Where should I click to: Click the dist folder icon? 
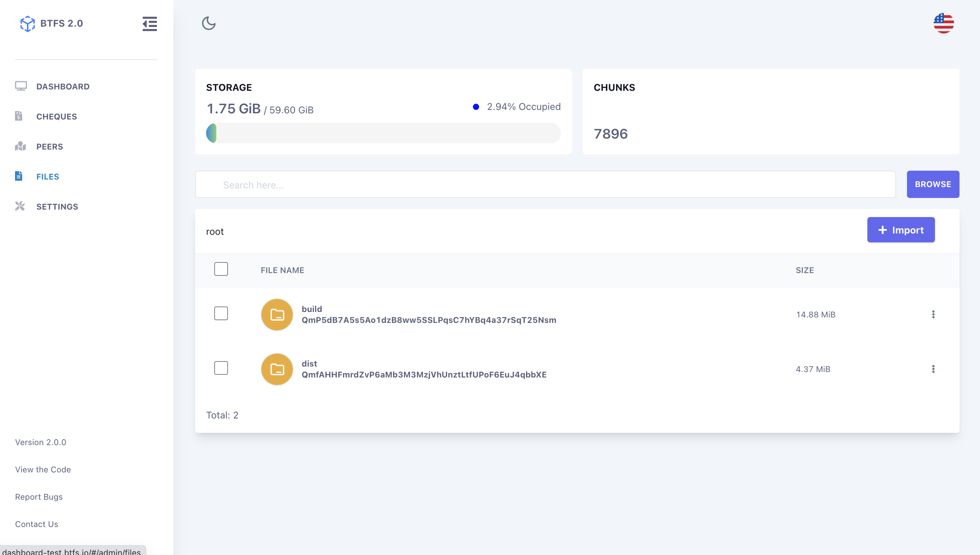point(277,369)
